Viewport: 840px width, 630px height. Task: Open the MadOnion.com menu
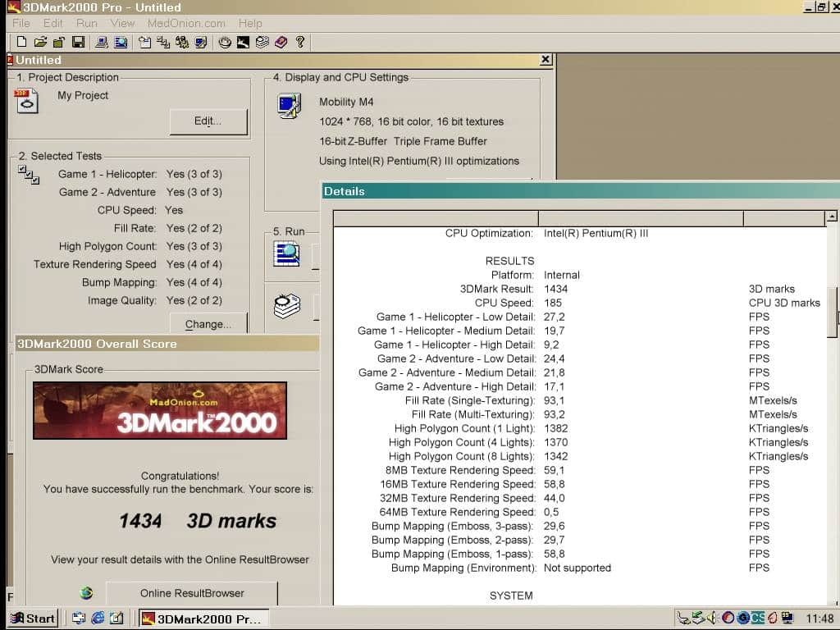pyautogui.click(x=186, y=23)
